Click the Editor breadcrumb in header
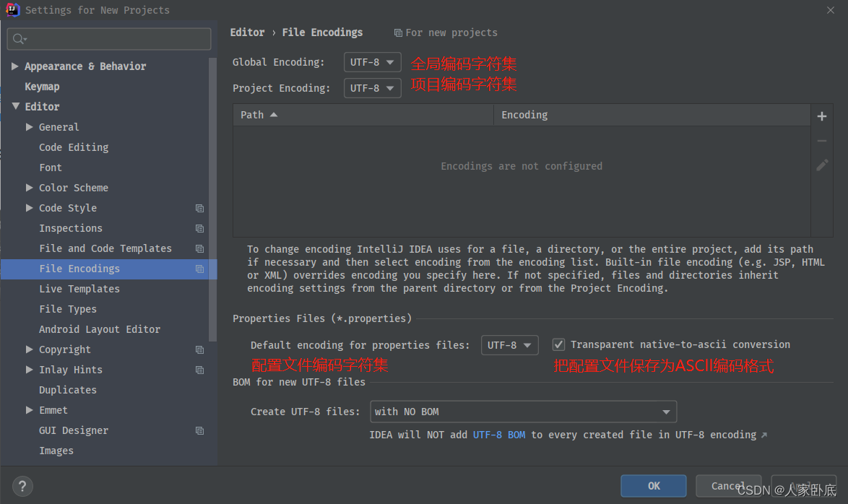The width and height of the screenshot is (848, 504). (247, 32)
